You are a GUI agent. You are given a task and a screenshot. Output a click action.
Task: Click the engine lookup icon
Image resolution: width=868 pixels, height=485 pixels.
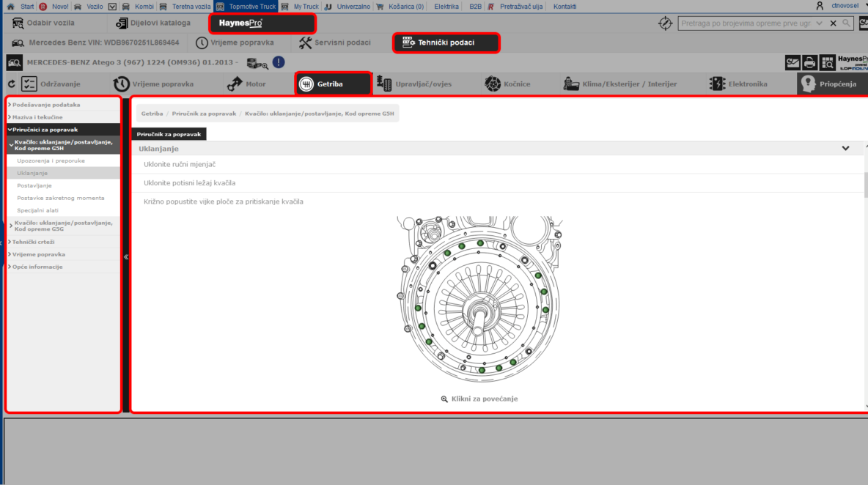point(257,63)
